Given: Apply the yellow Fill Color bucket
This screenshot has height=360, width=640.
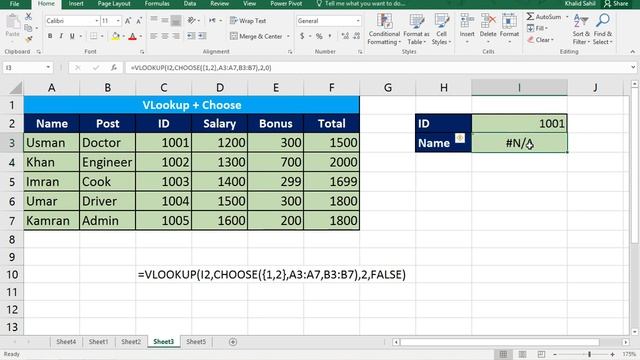Looking at the screenshot, I should tap(116, 36).
